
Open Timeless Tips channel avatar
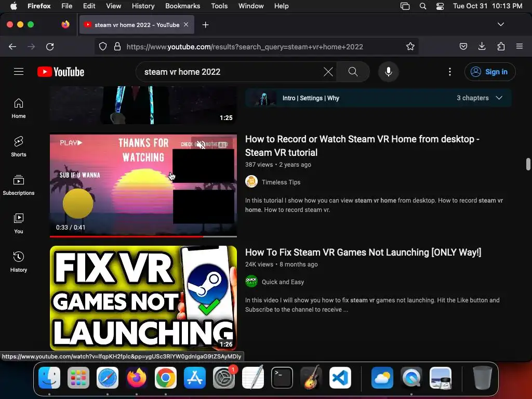(251, 182)
